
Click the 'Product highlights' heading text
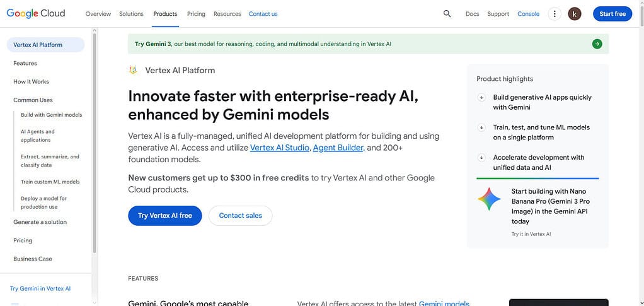(505, 79)
